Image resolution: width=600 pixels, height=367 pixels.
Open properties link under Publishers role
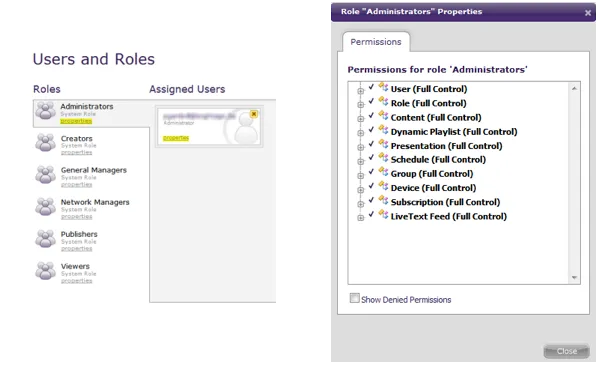(77, 249)
